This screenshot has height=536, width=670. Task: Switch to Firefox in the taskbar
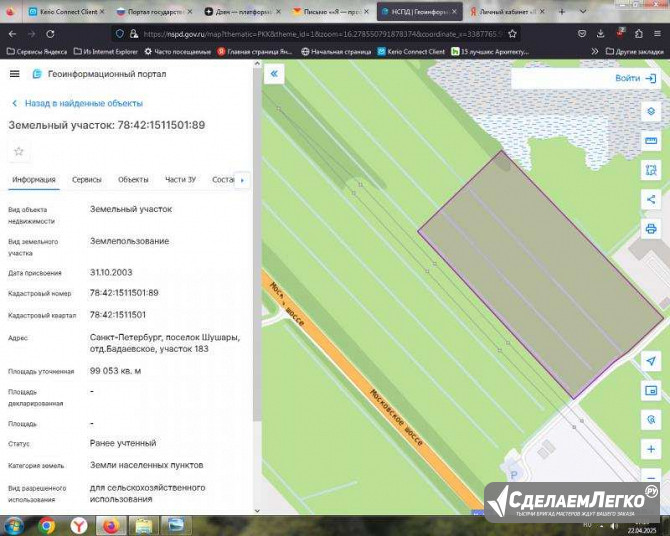111,525
